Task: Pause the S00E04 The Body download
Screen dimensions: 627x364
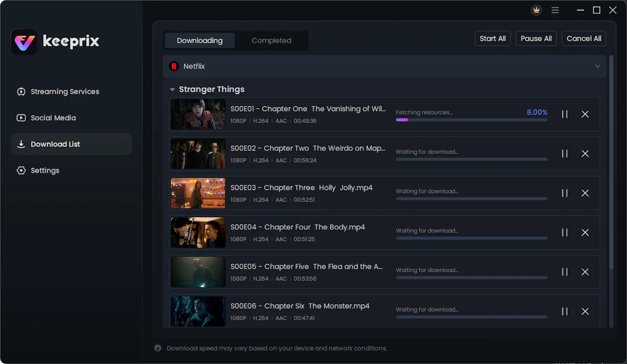Action: click(565, 233)
